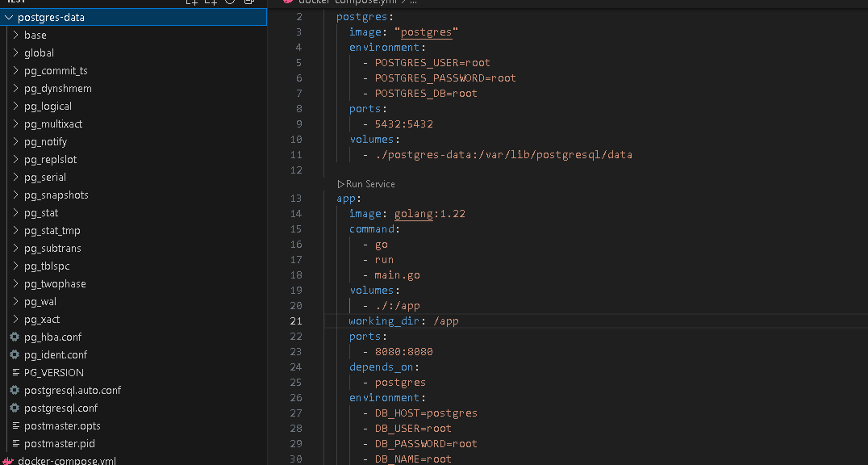Click line number 21 in the gutter

296,321
